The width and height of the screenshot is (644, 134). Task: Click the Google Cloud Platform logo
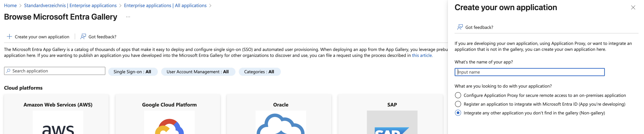169,122
